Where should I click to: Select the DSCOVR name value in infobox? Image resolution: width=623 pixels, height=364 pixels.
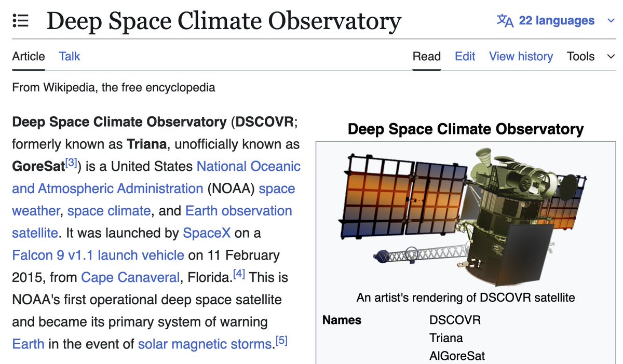455,320
